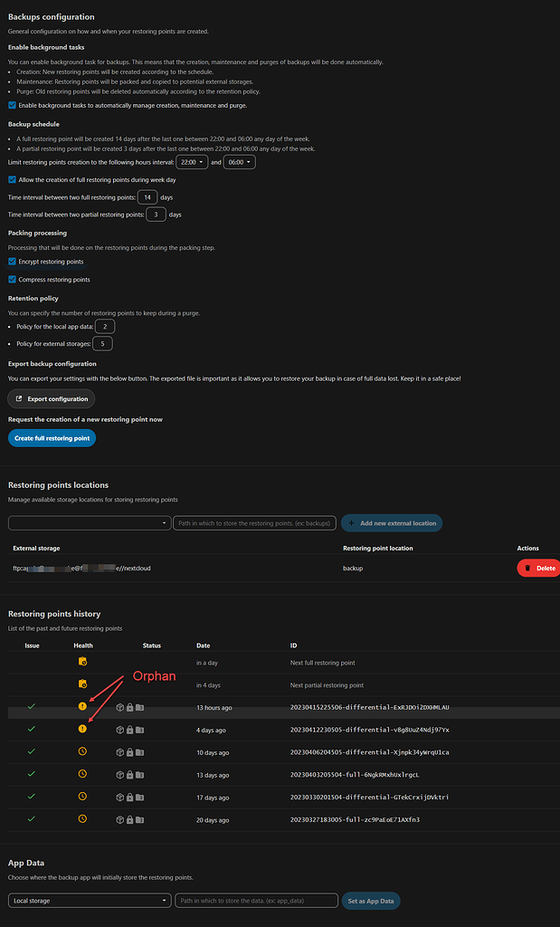The height and width of the screenshot is (927, 560).
Task: Click the green issue checkmark in the 20 days ago row
Action: pyautogui.click(x=32, y=818)
